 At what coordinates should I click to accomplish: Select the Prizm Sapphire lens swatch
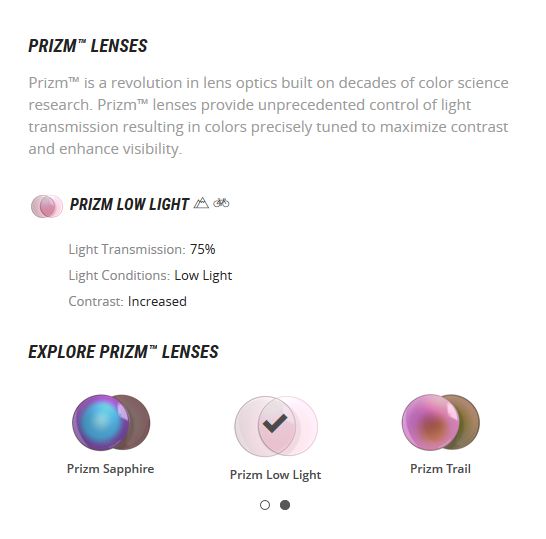click(x=111, y=422)
